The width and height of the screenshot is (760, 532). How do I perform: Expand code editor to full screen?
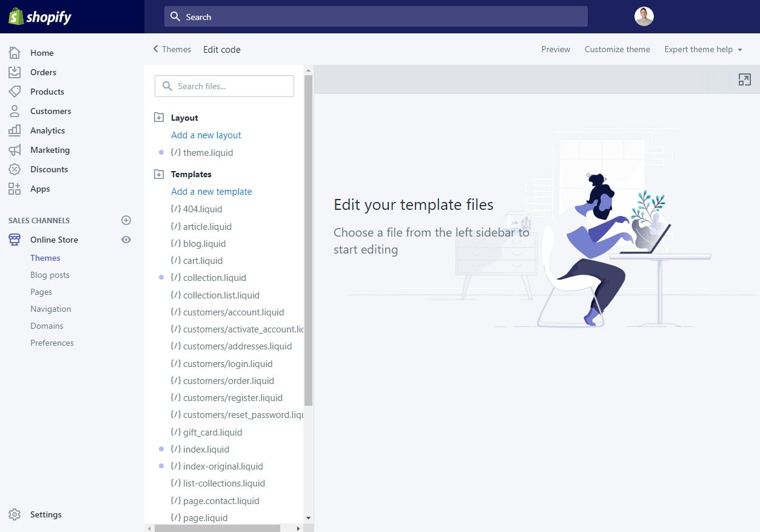point(744,79)
